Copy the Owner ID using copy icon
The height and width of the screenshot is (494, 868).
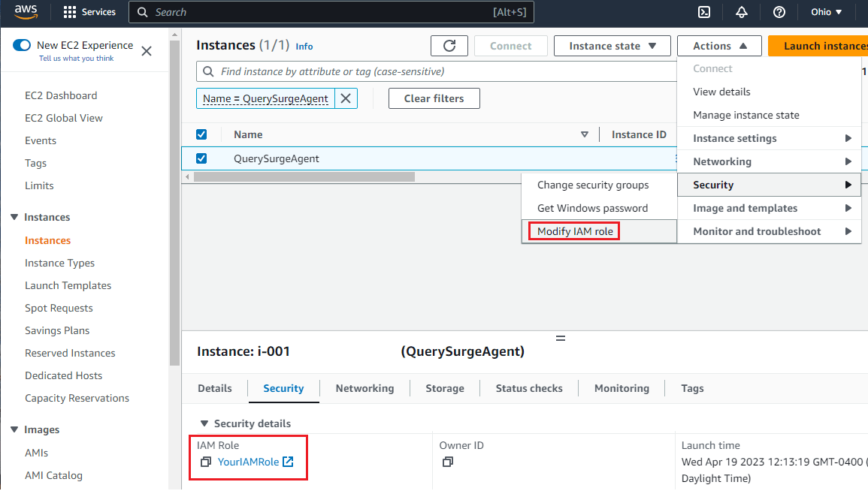447,462
